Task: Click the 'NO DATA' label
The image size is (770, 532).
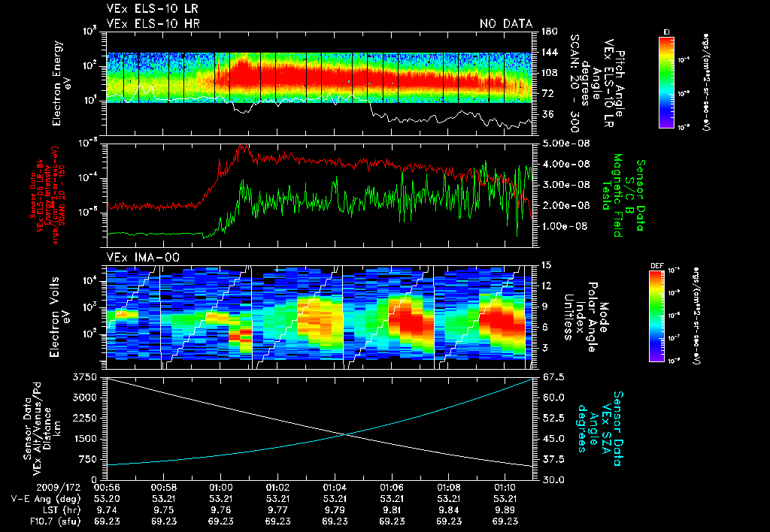Action: [506, 23]
